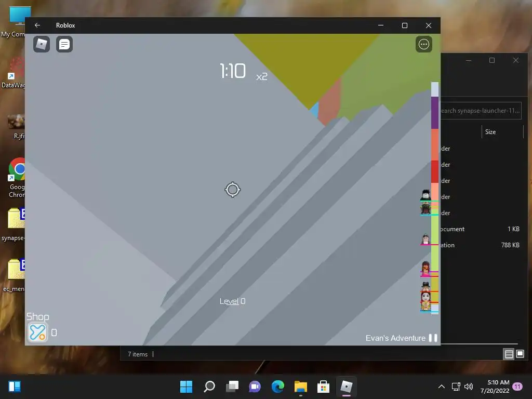Viewport: 532px width, 399px height.
Task: Click the red segment of tower progress bar
Action: pos(435,171)
